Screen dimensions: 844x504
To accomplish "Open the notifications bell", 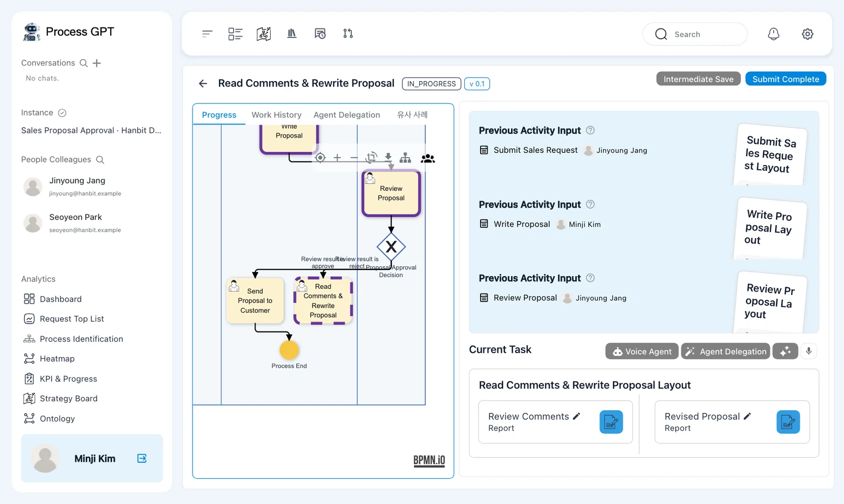I will coord(773,34).
